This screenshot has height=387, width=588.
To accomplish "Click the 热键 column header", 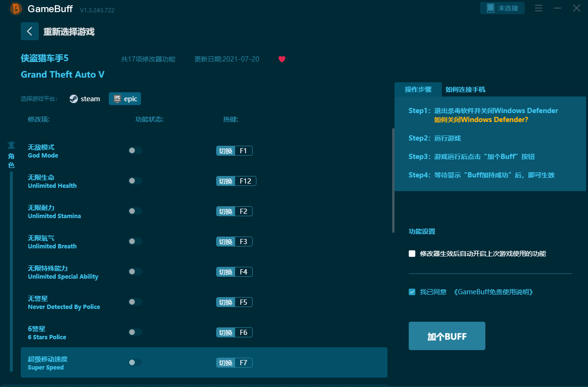I will tap(231, 119).
